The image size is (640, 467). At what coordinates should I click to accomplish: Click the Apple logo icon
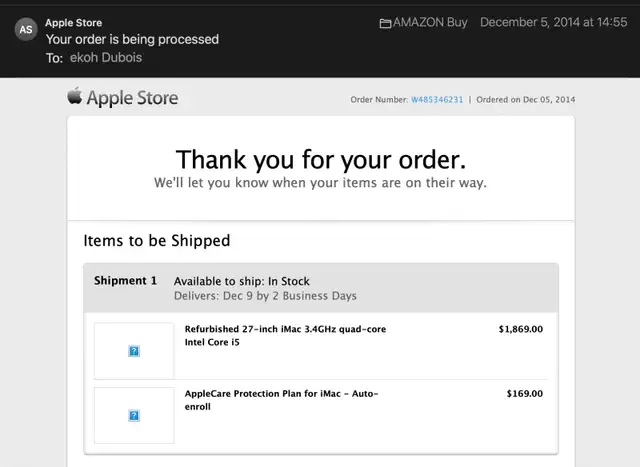tap(75, 96)
